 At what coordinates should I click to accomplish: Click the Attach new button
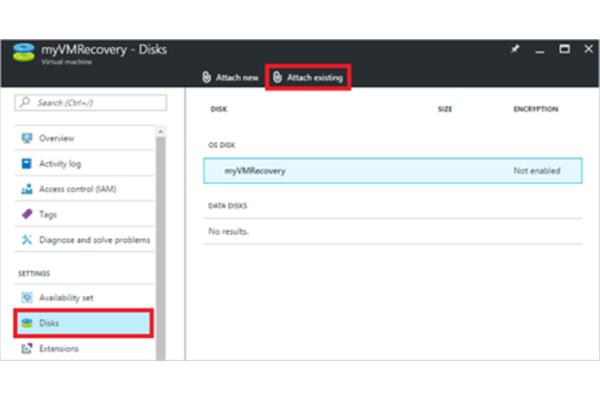coord(230,78)
